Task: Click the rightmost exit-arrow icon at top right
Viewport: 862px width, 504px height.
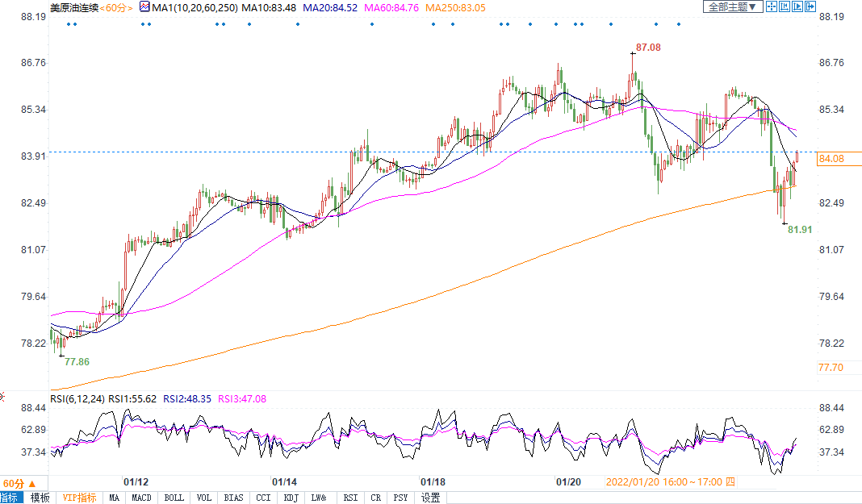Action: pyautogui.click(x=810, y=7)
